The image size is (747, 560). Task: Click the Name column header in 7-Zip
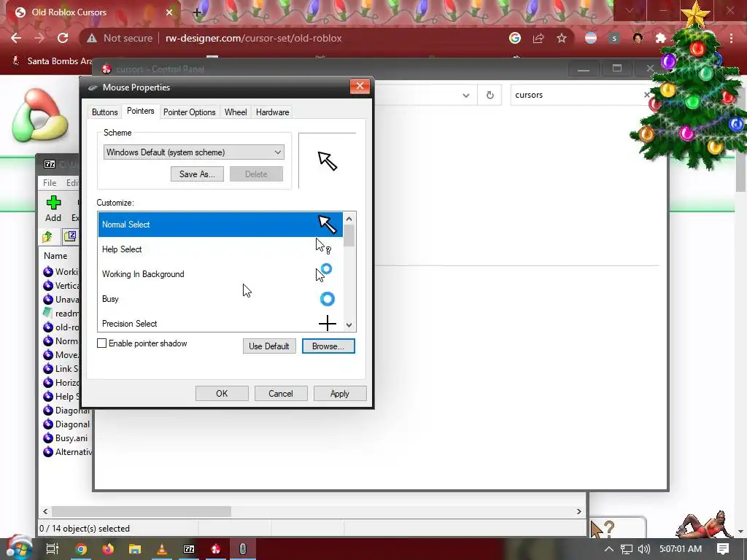55,256
